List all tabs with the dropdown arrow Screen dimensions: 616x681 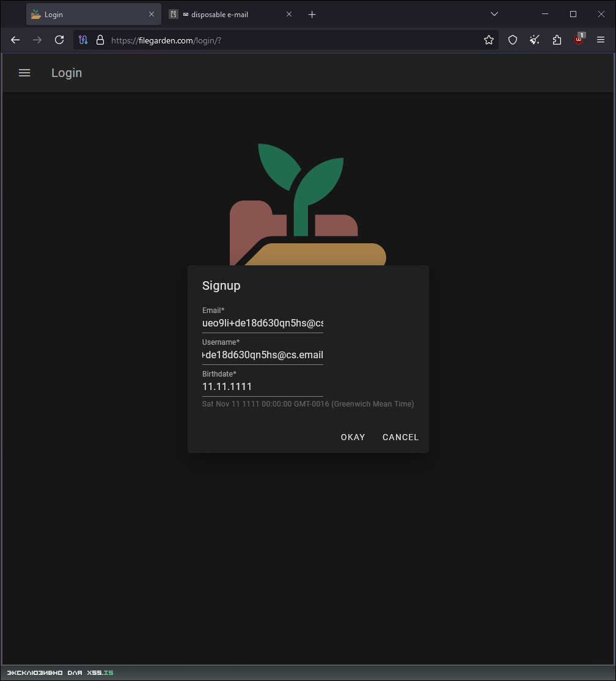[494, 14]
